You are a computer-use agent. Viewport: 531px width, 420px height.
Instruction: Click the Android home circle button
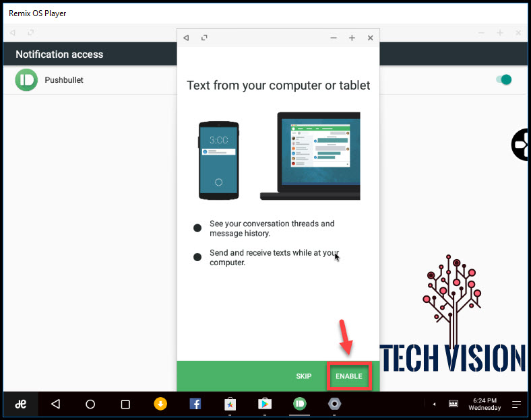click(x=90, y=404)
